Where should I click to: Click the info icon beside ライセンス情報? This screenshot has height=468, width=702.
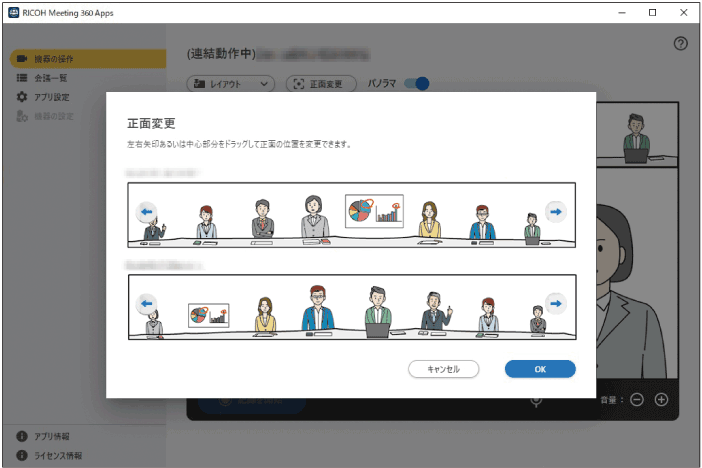[x=21, y=455]
